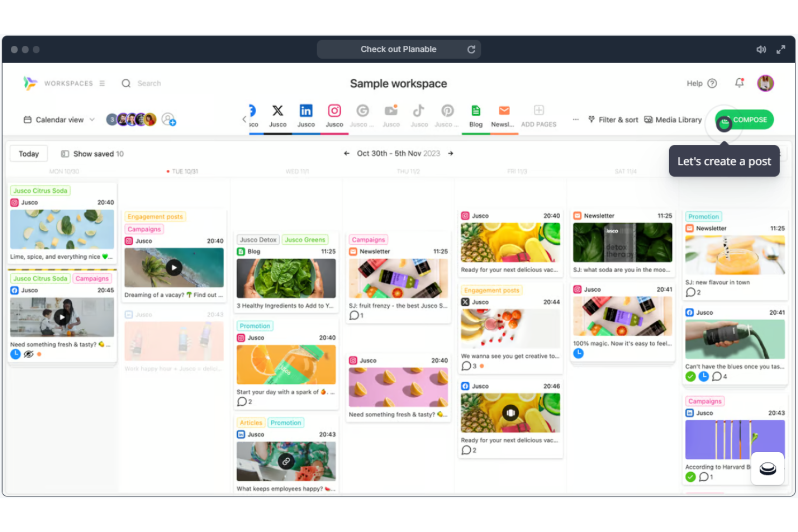798x532 pixels.
Task: Toggle approved checkmark on According to Harvard post
Action: coord(690,477)
